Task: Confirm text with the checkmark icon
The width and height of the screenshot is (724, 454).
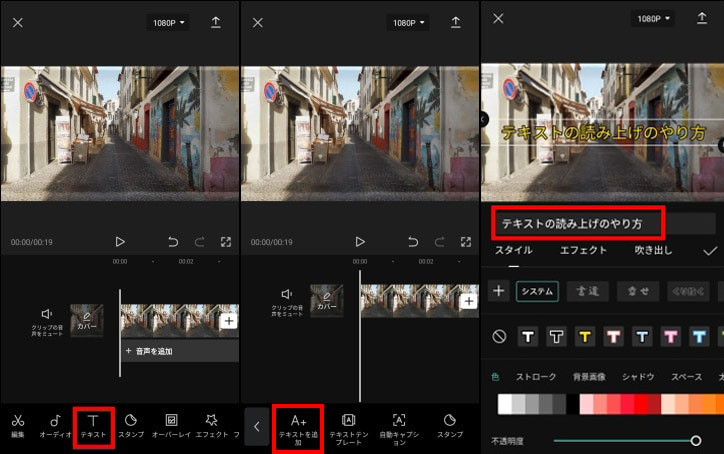Action: pos(710,251)
